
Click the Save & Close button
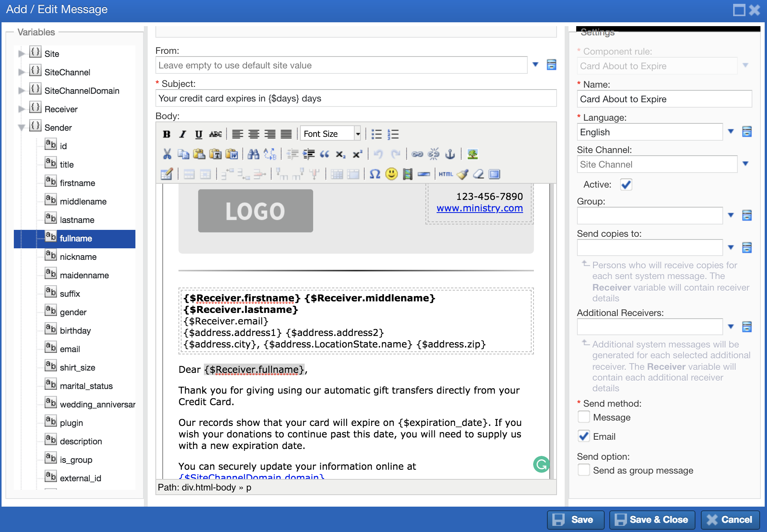652,520
